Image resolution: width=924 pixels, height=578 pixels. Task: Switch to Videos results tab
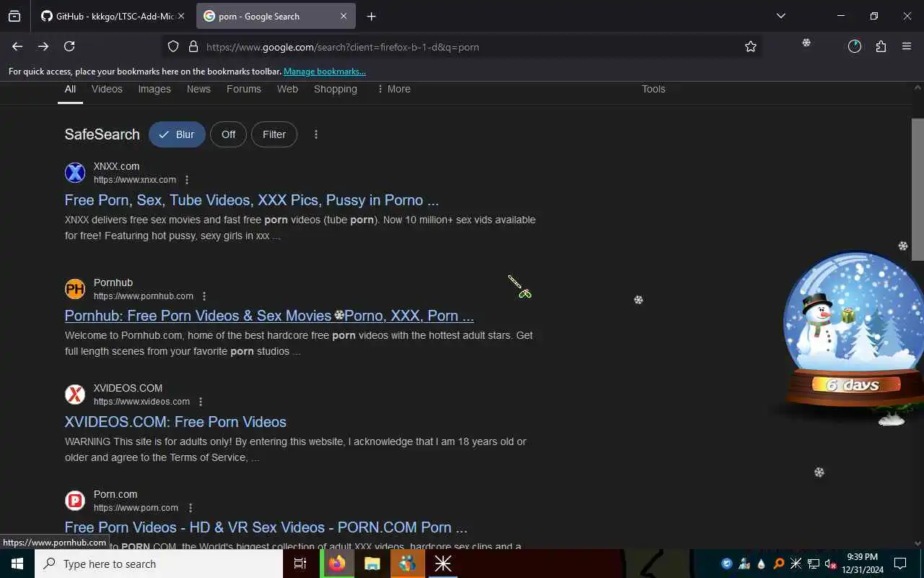(107, 89)
